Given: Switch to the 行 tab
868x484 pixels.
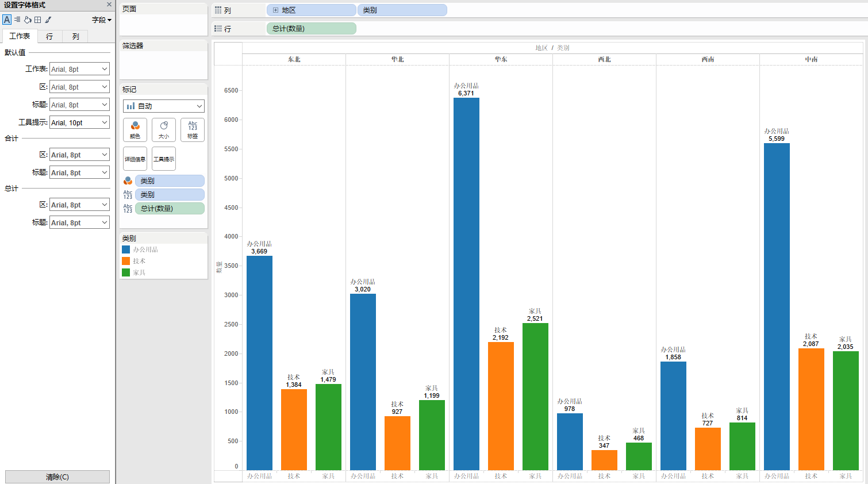Looking at the screenshot, I should click(49, 36).
